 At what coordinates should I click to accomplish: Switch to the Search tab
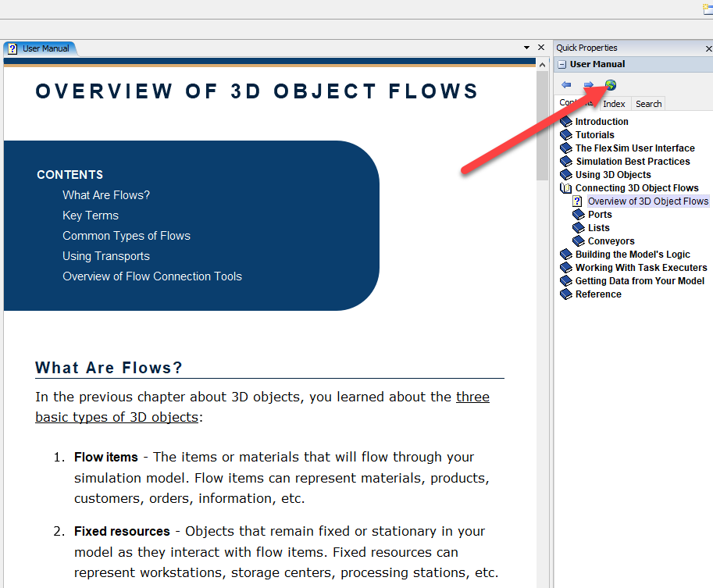click(648, 104)
